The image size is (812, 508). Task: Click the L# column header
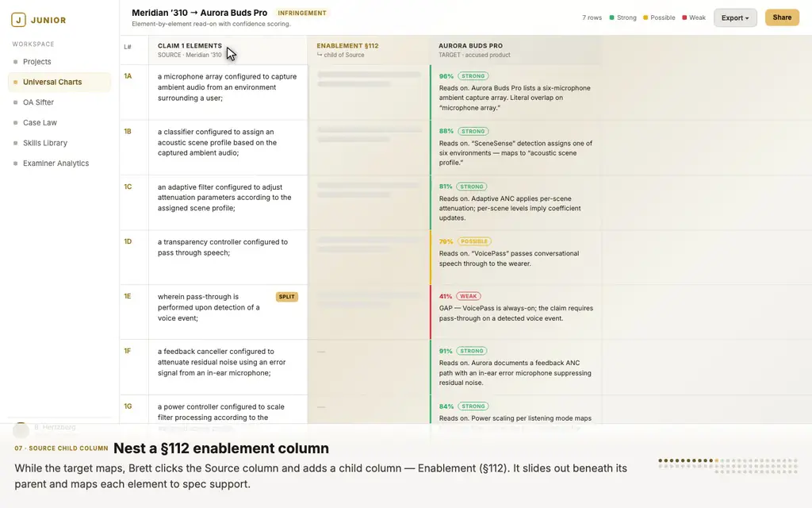128,47
